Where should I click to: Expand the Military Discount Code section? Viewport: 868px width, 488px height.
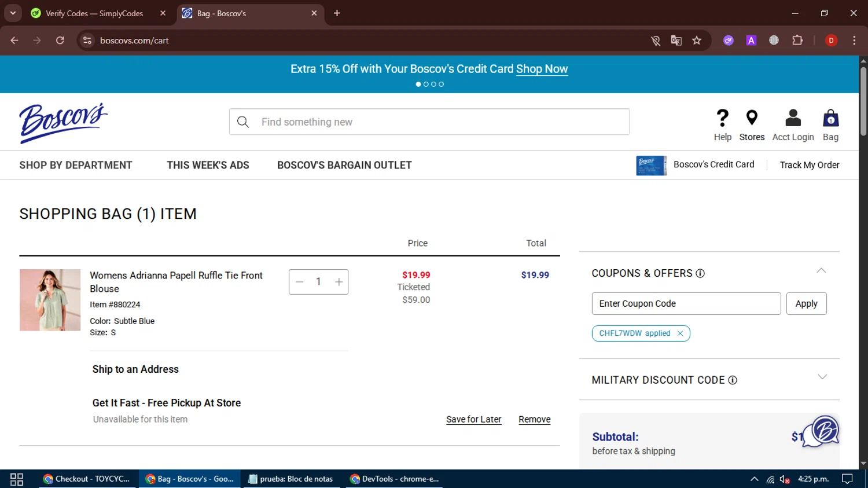[x=822, y=377]
